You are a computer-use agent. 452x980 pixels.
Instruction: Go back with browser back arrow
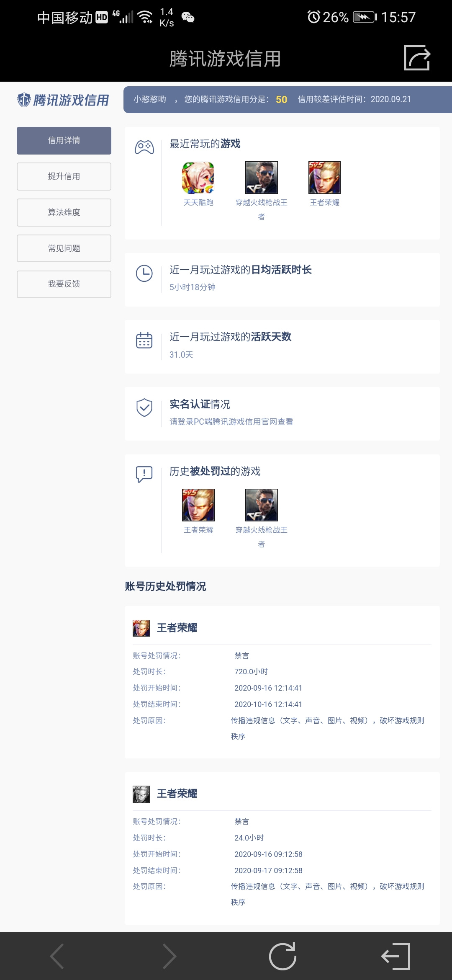(x=57, y=956)
